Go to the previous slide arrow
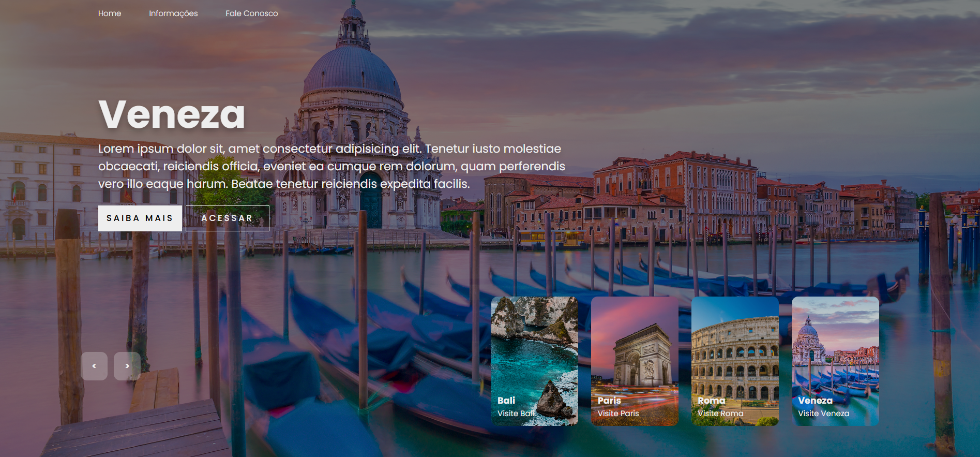The width and height of the screenshot is (980, 457). (94, 366)
